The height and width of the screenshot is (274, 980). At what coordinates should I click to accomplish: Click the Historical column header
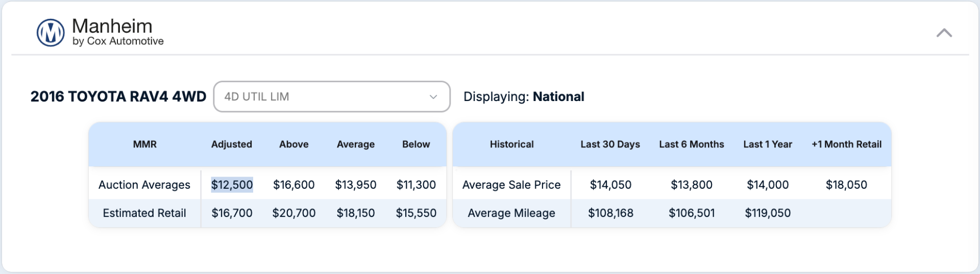512,144
